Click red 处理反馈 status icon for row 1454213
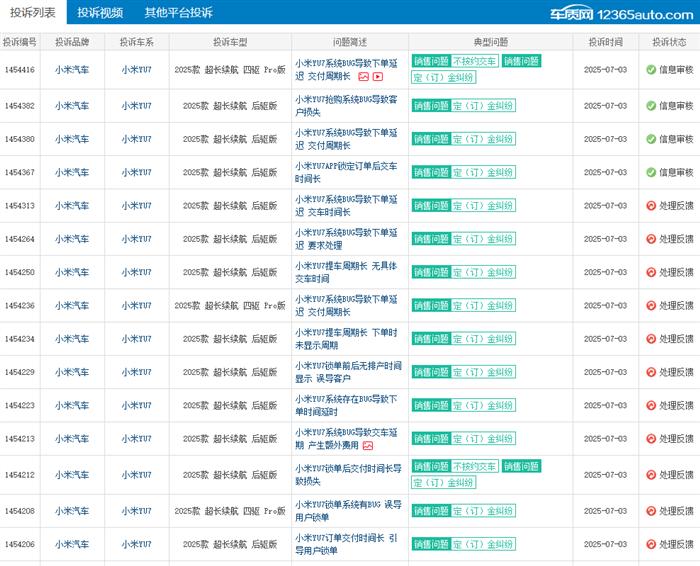Viewport: 700px width, 566px height. [651, 439]
